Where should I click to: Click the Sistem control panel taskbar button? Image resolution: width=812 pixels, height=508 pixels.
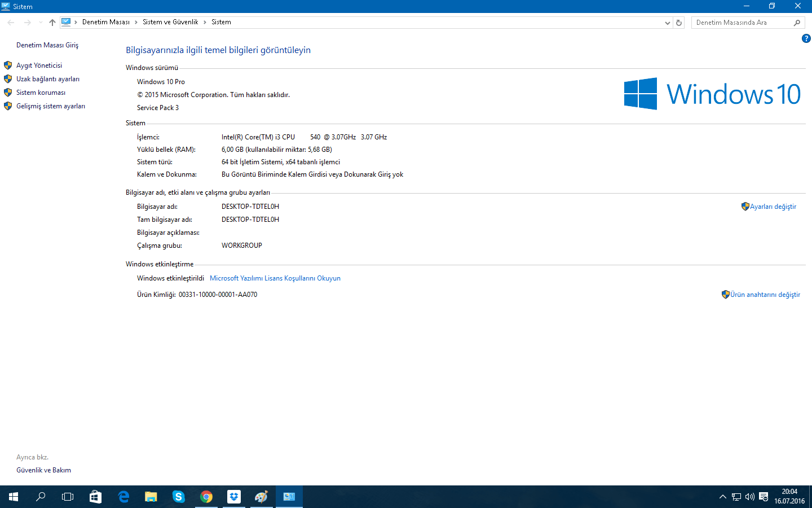(x=289, y=497)
